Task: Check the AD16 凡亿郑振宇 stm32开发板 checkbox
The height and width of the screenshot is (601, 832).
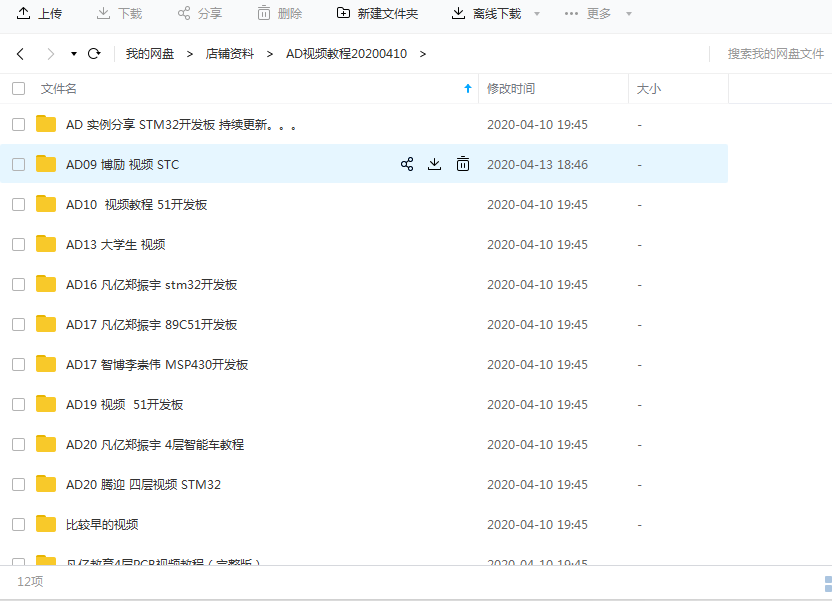Action: 17,284
